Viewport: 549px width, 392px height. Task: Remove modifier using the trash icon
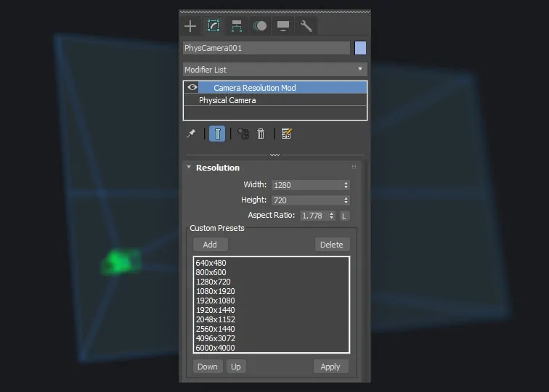coord(261,134)
